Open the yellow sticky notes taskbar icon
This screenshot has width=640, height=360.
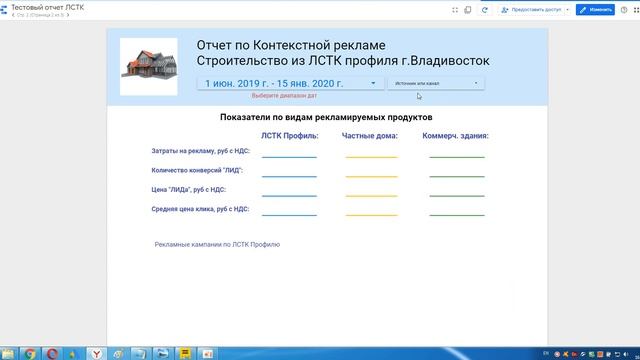[185, 353]
